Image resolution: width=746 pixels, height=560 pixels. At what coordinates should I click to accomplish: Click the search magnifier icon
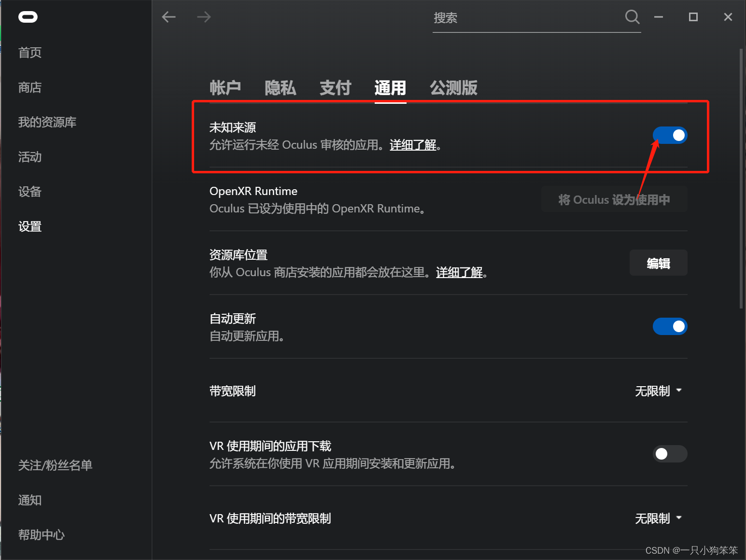pos(632,17)
